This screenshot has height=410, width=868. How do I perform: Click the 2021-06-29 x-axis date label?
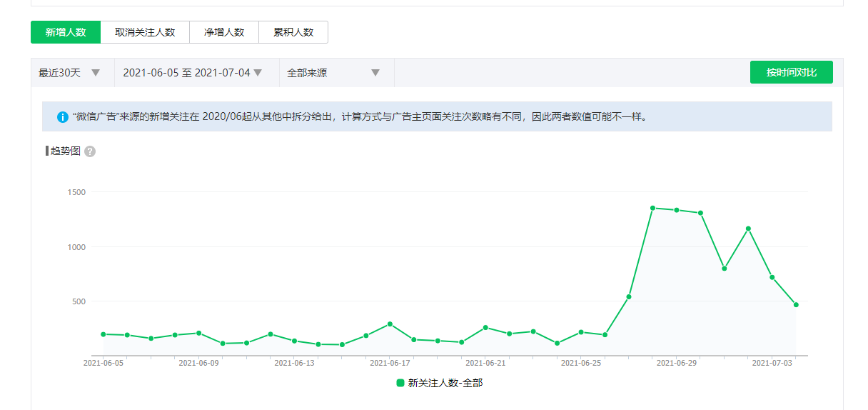[676, 363]
